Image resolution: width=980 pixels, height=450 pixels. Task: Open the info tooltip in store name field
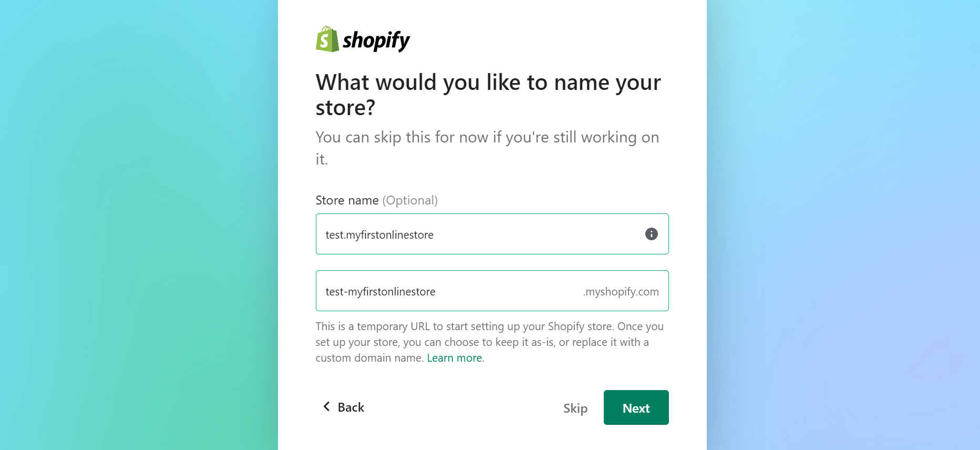coord(651,234)
